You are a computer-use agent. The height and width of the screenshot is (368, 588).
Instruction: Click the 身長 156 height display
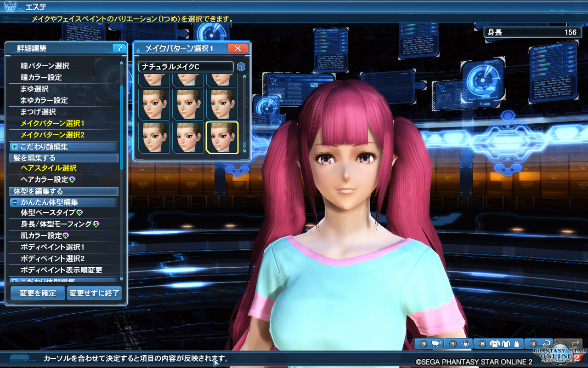(x=532, y=32)
